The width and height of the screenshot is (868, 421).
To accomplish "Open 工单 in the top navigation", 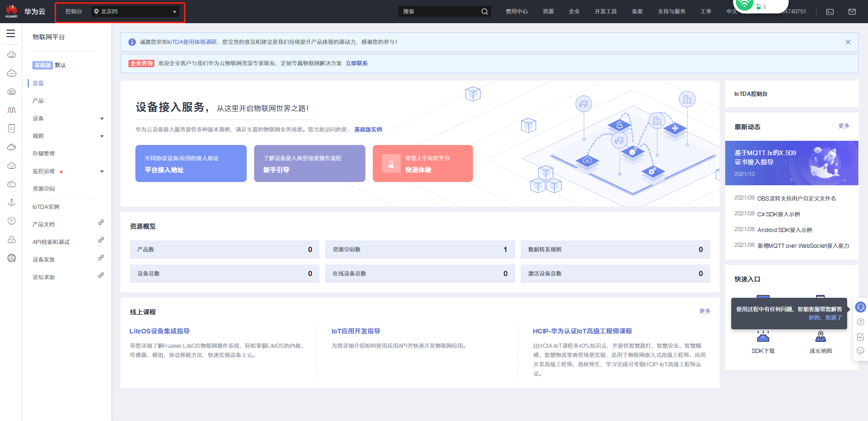I will tap(706, 12).
